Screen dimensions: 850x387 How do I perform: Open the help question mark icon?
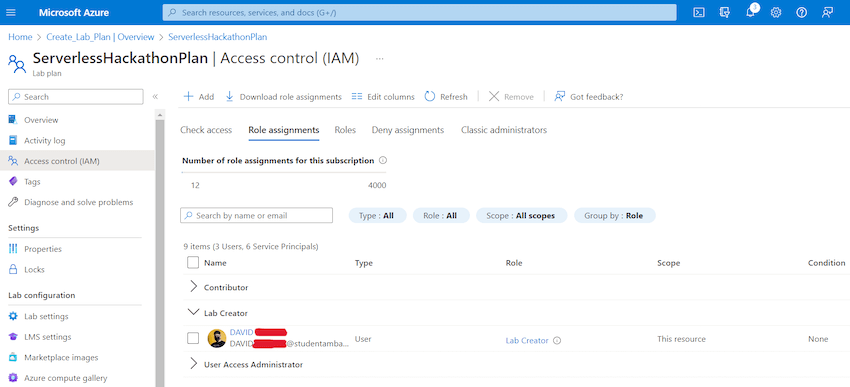tap(801, 12)
